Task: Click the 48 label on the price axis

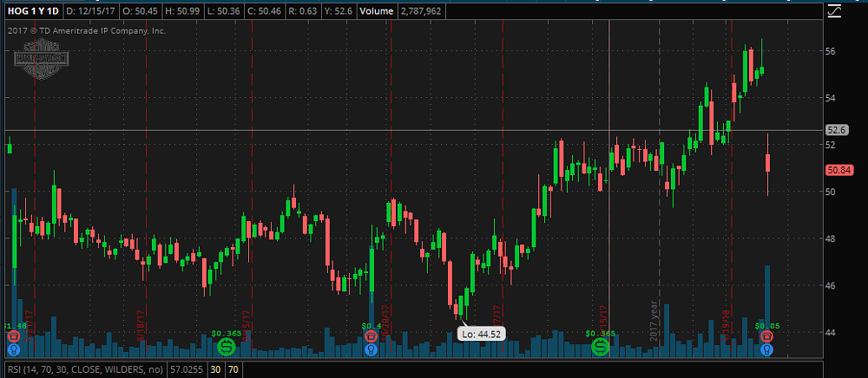Action: pyautogui.click(x=832, y=238)
